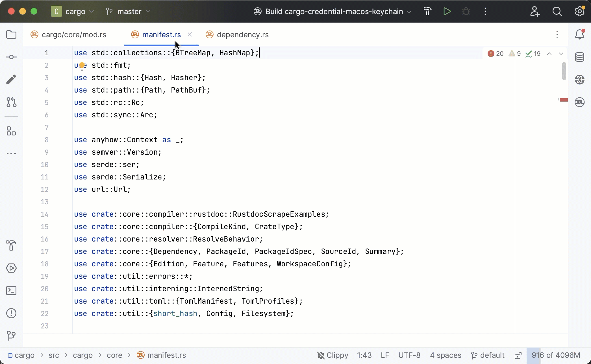Open Search Everywhere
Screen dimensions: 591x364
557,12
